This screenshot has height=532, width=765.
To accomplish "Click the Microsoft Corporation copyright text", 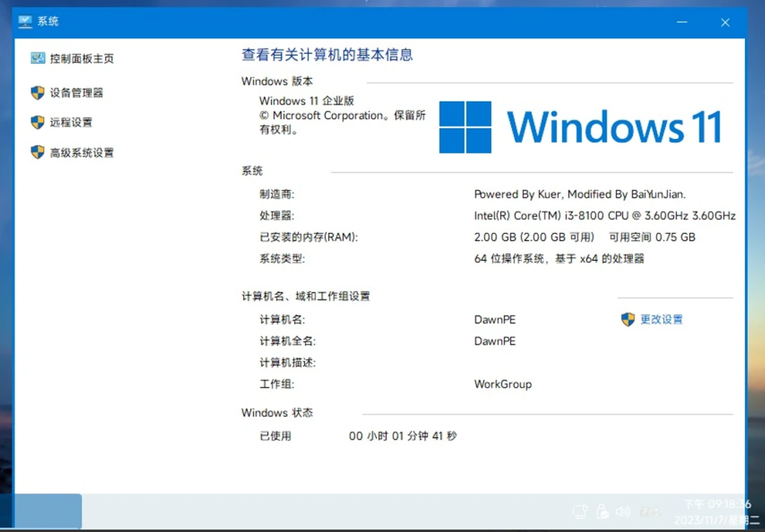I will click(342, 123).
